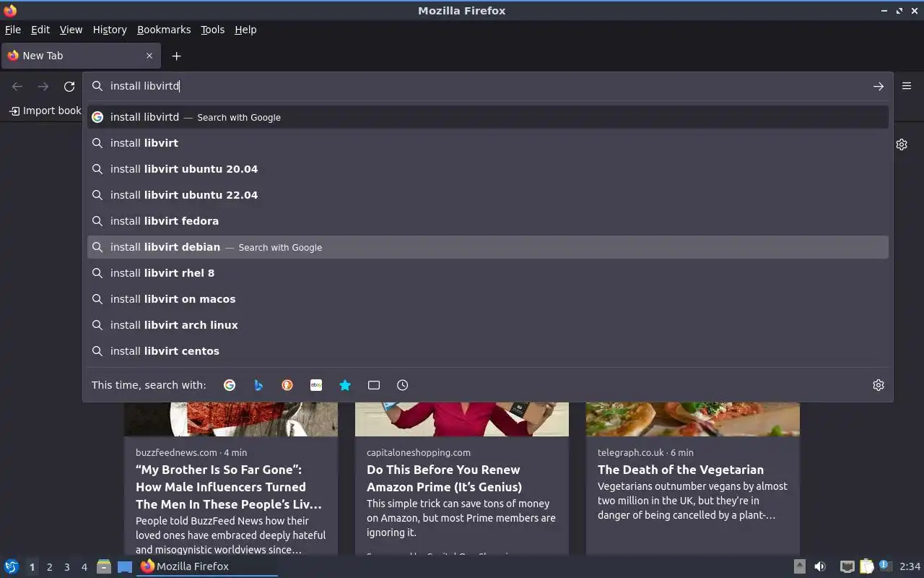Click Import bookmarks toolbar button
Screen dimensions: 924x578
pos(45,111)
